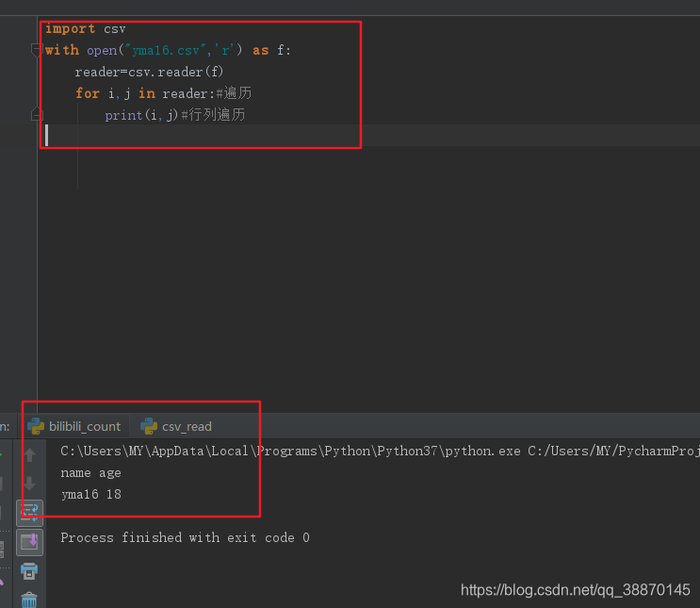Click the python.exe path in console output
Image resolution: width=700 pixels, height=608 pixels.
290,452
